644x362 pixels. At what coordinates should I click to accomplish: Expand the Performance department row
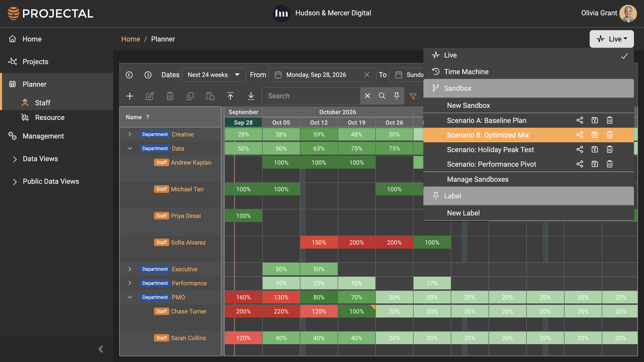tap(130, 283)
